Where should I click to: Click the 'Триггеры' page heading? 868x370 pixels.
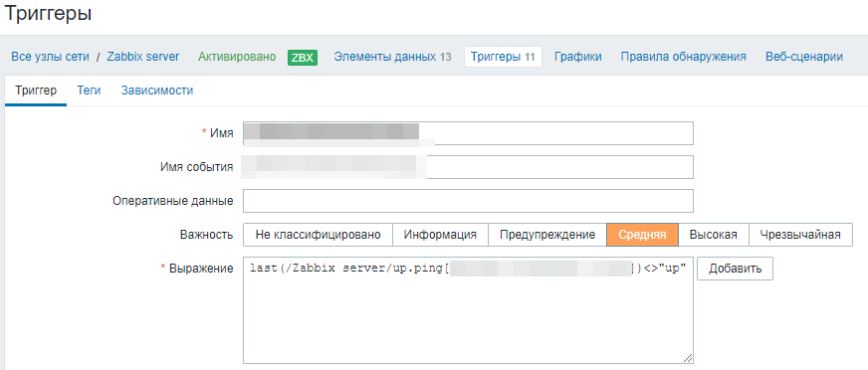tap(48, 13)
